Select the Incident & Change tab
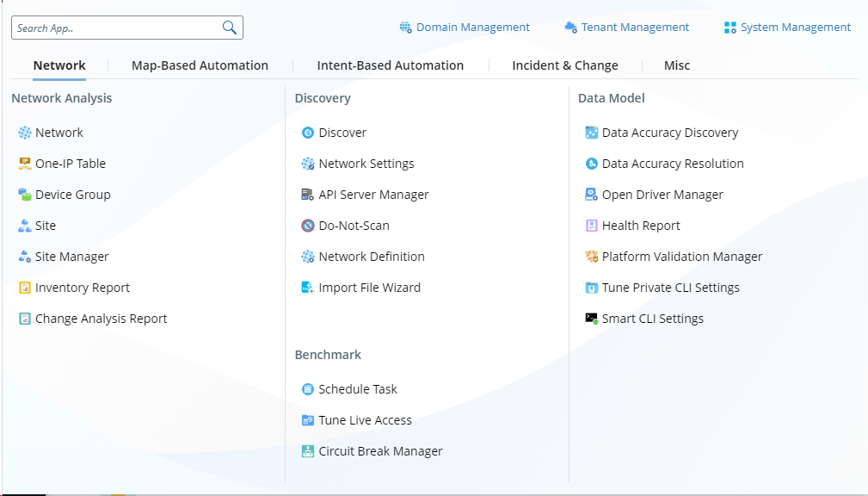The image size is (868, 496). tap(564, 65)
